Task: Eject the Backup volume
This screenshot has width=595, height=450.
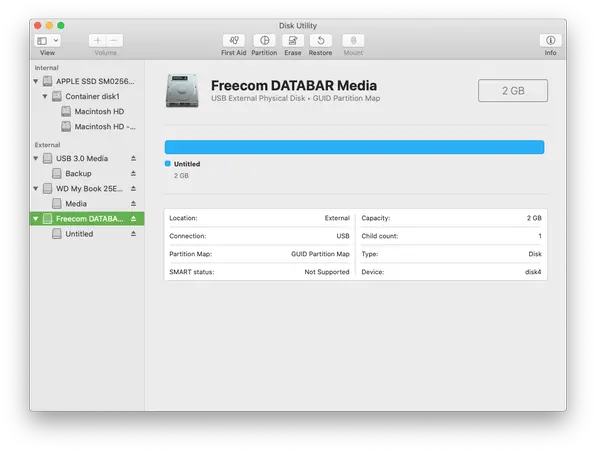Action: (x=133, y=173)
